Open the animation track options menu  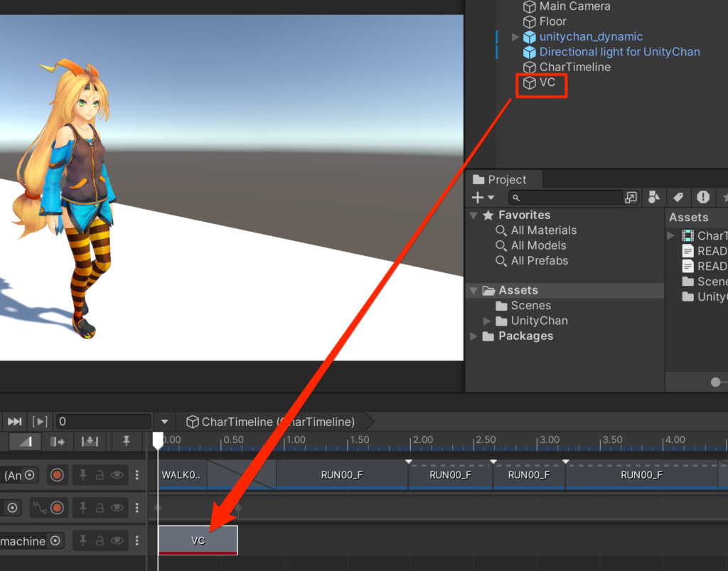(137, 475)
